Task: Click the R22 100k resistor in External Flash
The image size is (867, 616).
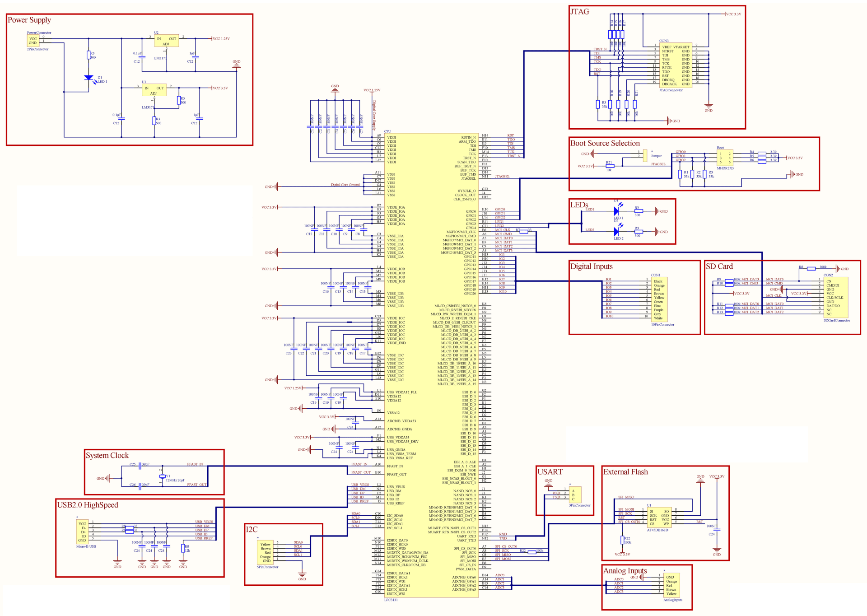Action: [x=623, y=540]
